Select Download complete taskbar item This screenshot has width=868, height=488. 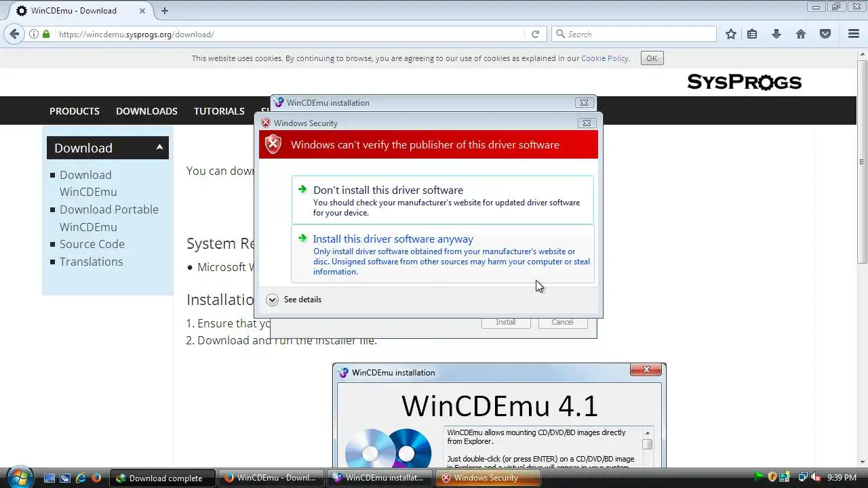tap(162, 478)
